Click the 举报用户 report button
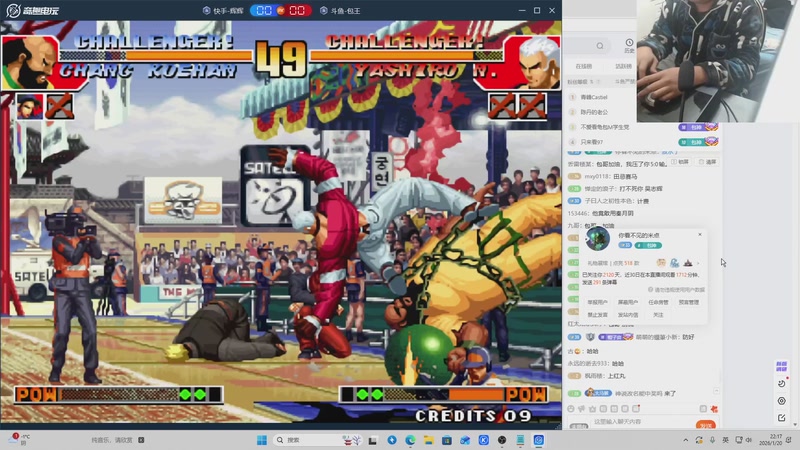Screen dimensions: 800x450 point(597,303)
